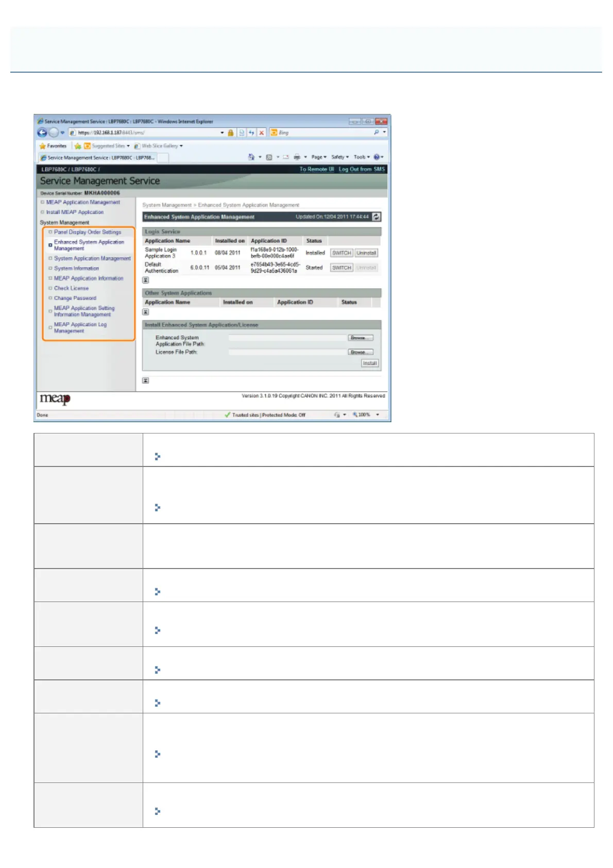The width and height of the screenshot is (613, 868).
Task: Click the device serial number MKHA000006
Action: pyautogui.click(x=102, y=193)
